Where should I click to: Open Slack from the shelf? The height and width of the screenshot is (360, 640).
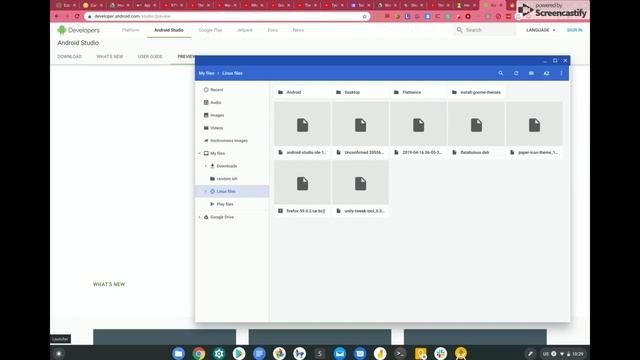point(440,353)
